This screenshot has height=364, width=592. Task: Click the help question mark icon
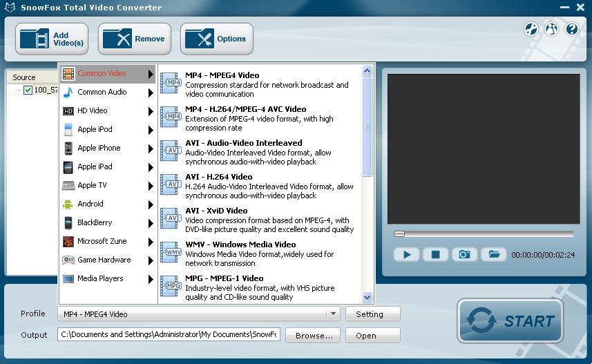[572, 29]
